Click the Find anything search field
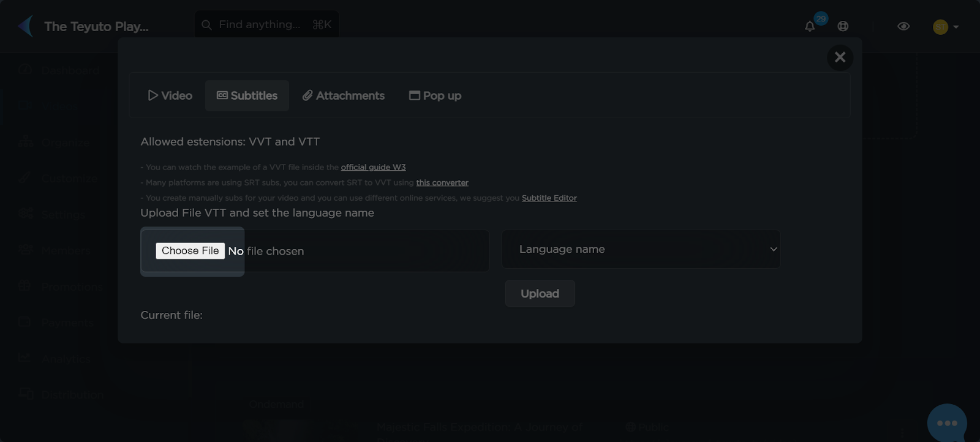Image resolution: width=980 pixels, height=442 pixels. pyautogui.click(x=266, y=24)
